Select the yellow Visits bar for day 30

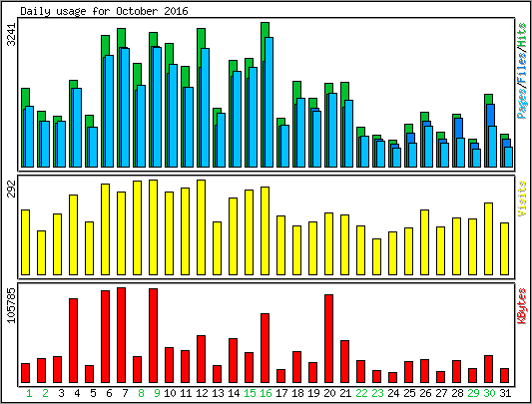(488, 238)
